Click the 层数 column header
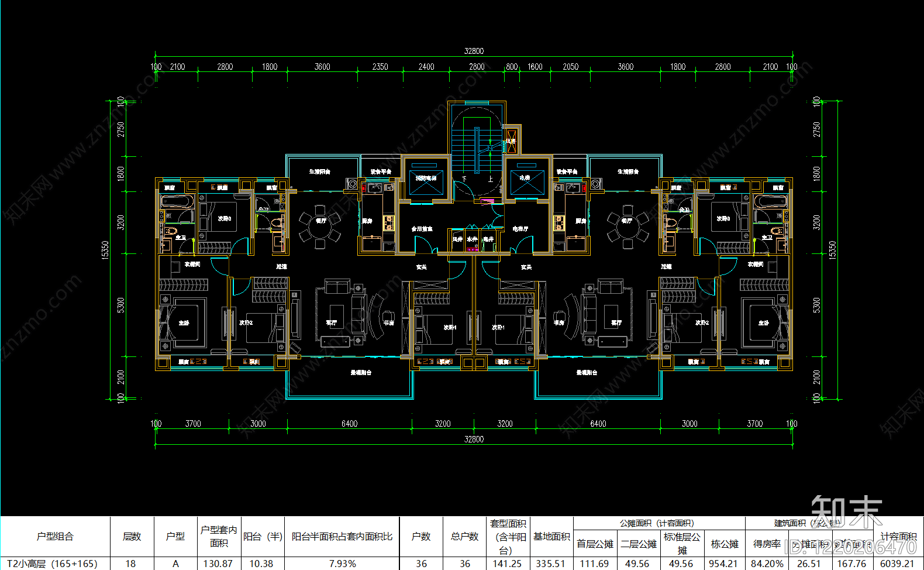This screenshot has height=570, width=924. pyautogui.click(x=132, y=536)
